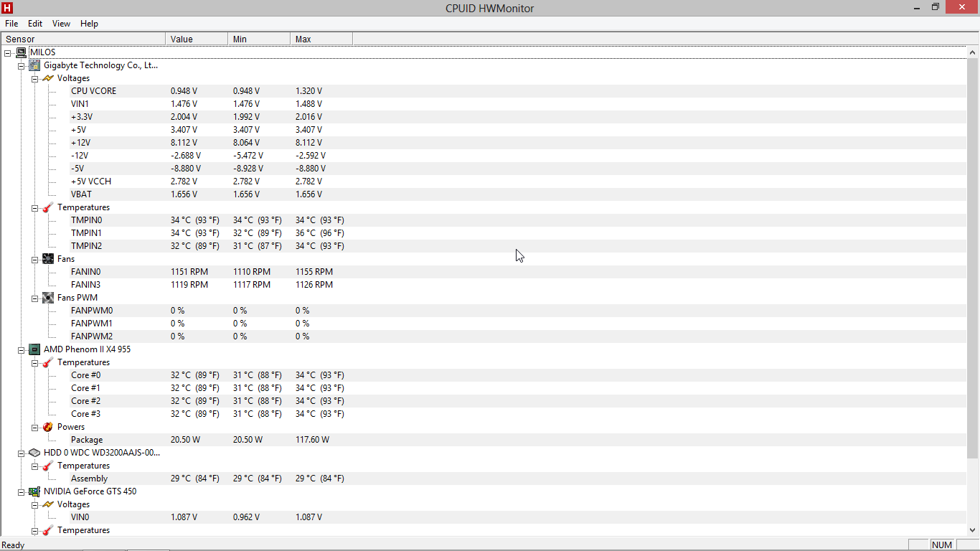Collapse the motherboard Voltages group
Image resolution: width=980 pixels, height=551 pixels.
click(x=34, y=78)
